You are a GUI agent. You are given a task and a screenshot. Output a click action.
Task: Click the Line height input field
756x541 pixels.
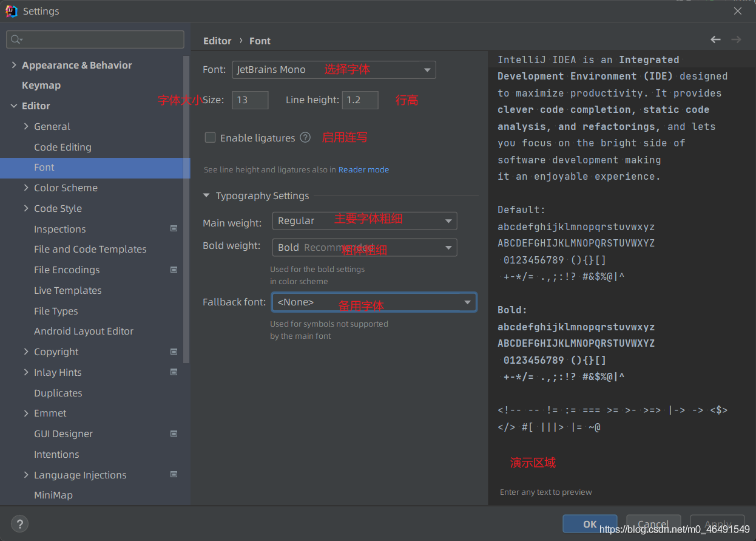(x=360, y=100)
